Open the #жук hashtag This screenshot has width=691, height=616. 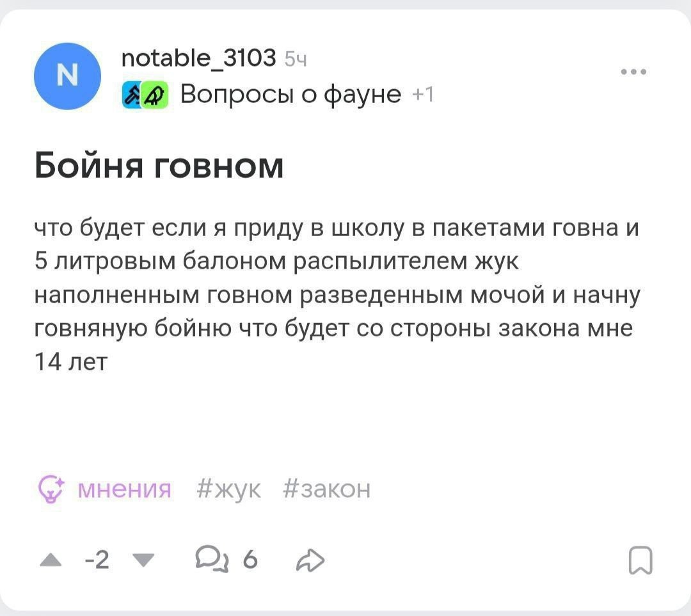click(230, 489)
